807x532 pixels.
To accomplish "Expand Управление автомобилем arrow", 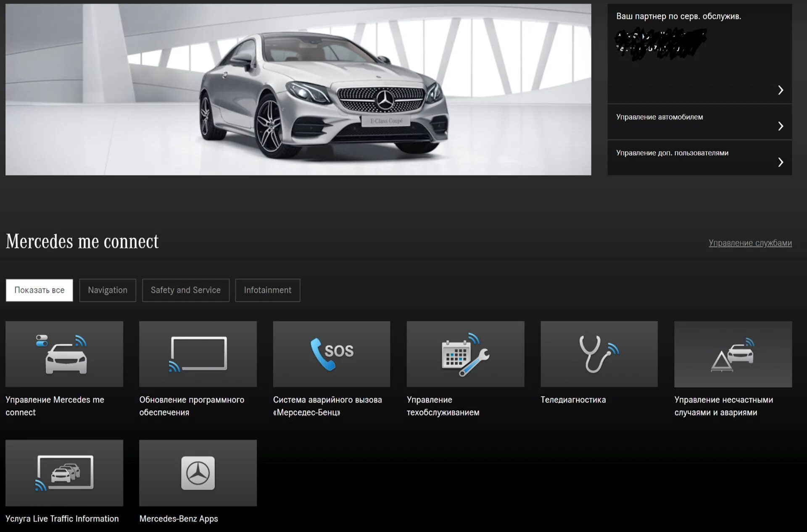I will pos(781,126).
